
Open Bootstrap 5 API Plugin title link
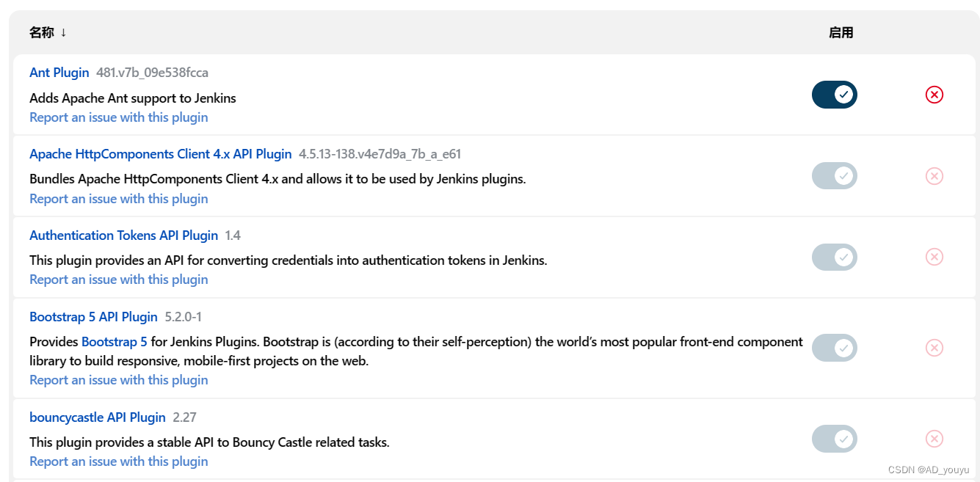(x=93, y=317)
